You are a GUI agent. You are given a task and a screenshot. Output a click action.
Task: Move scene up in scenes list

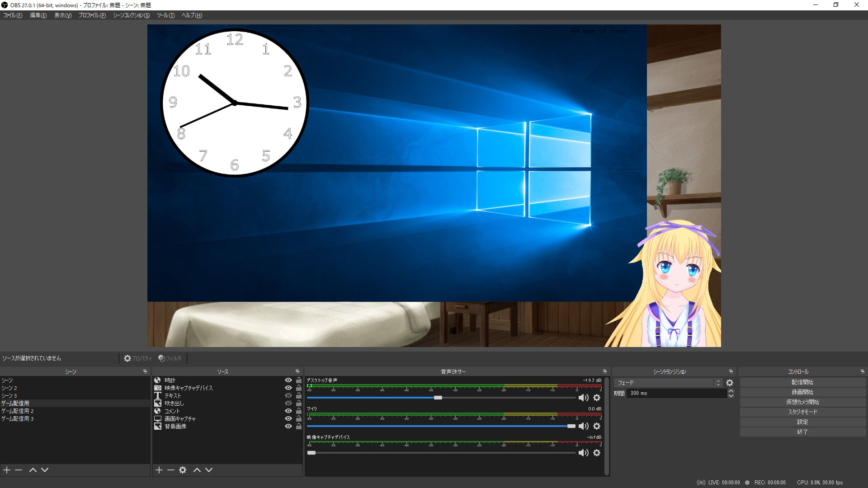[x=33, y=470]
